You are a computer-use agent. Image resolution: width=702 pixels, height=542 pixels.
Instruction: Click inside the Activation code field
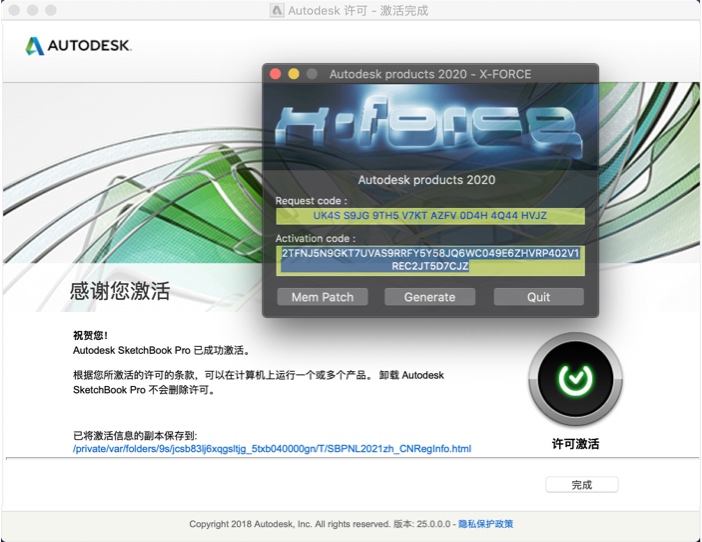click(x=430, y=260)
